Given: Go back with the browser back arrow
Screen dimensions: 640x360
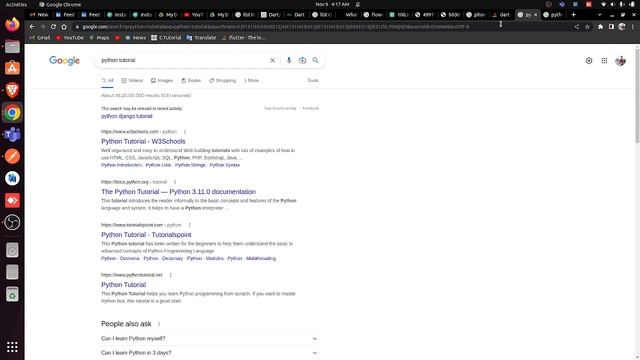Looking at the screenshot, I should point(32,27).
